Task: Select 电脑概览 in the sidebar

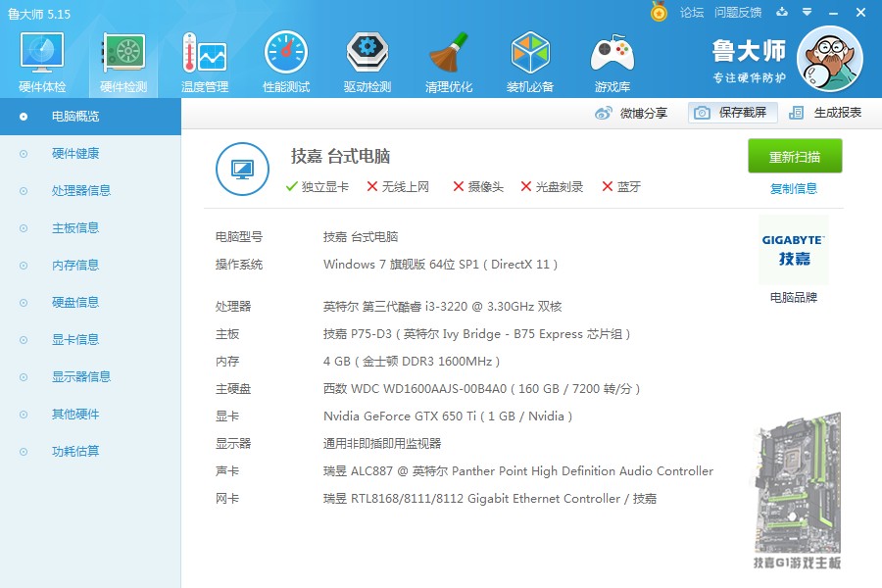Action: tap(90, 117)
